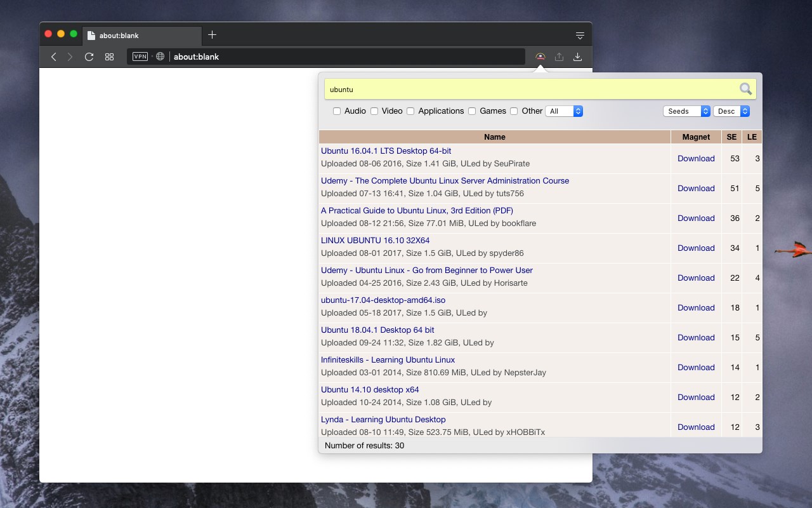Click the about:blank address bar

click(325, 57)
